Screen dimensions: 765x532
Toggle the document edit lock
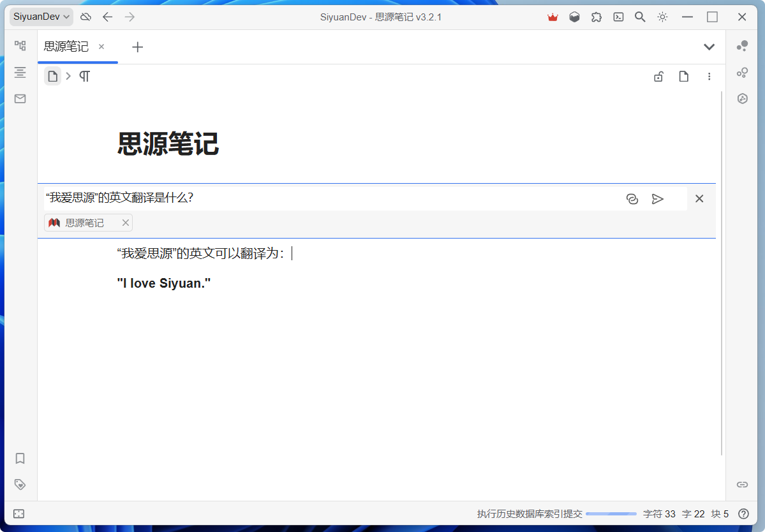pyautogui.click(x=658, y=77)
